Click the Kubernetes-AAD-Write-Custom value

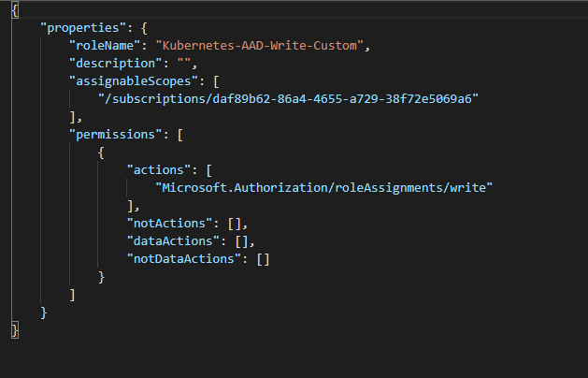click(x=260, y=46)
